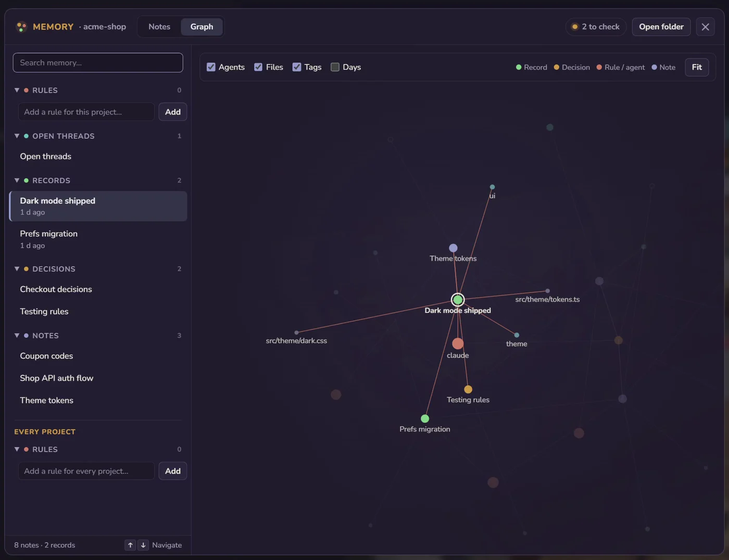The width and height of the screenshot is (729, 560).
Task: Click the Theme tokens node in the graph
Action: [x=453, y=248]
